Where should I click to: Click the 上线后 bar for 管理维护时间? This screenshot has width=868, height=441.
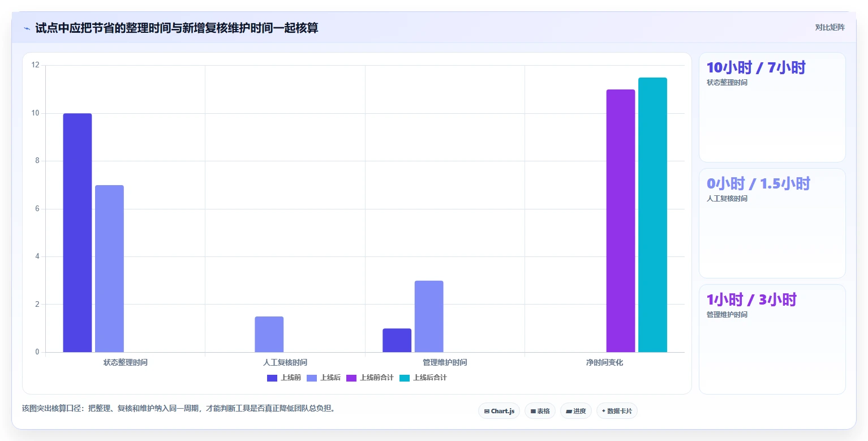point(429,316)
